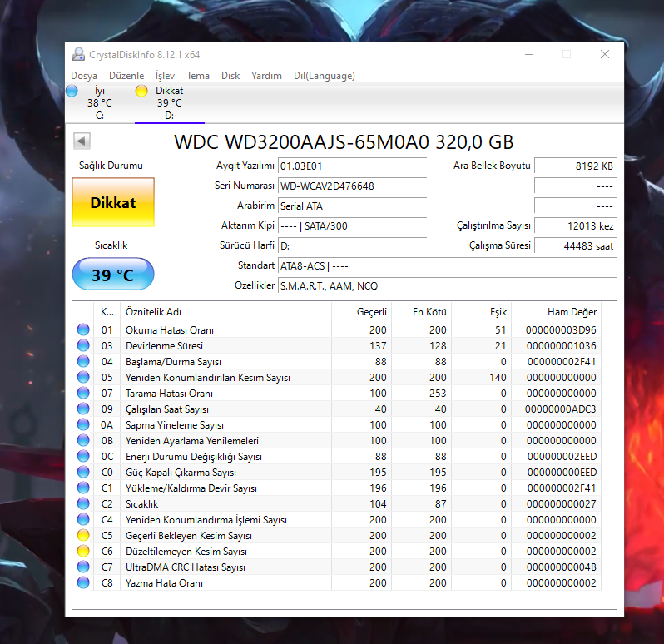Click the blue orb of Tarama Hatası Oranı row
Viewport: 664px width, 644px height.
click(x=83, y=393)
